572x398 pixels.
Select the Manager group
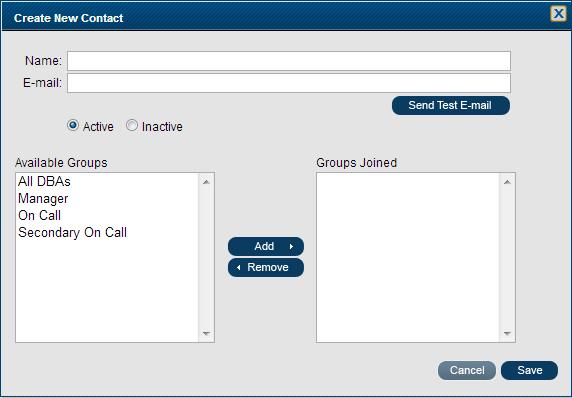tap(43, 198)
